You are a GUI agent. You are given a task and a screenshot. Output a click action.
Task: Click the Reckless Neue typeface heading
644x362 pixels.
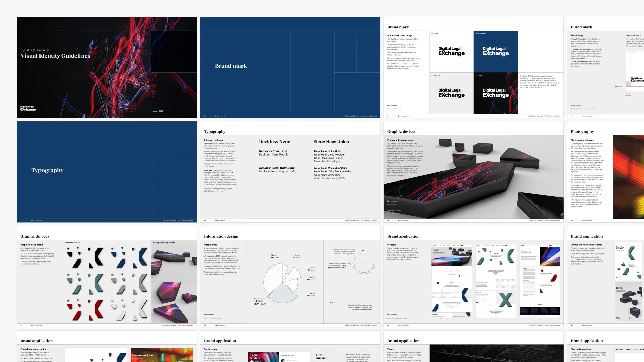275,142
